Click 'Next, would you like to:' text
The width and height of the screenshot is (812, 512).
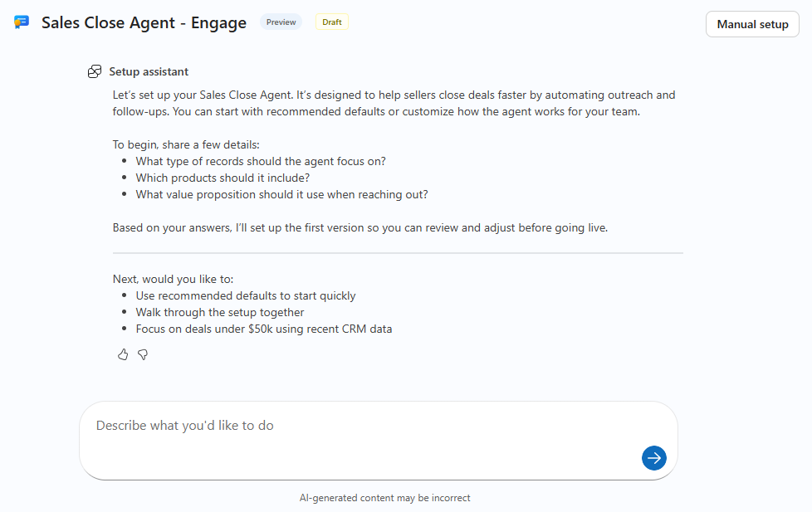(173, 279)
